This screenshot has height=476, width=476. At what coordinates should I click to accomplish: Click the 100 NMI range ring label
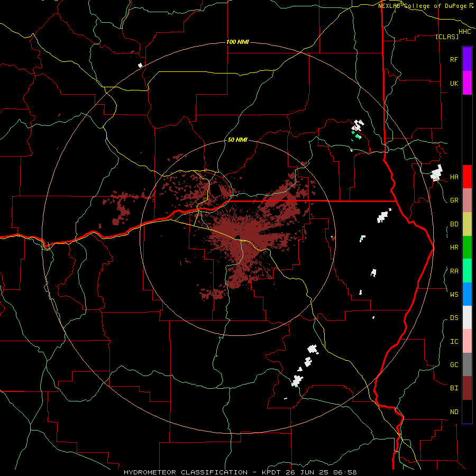click(237, 42)
